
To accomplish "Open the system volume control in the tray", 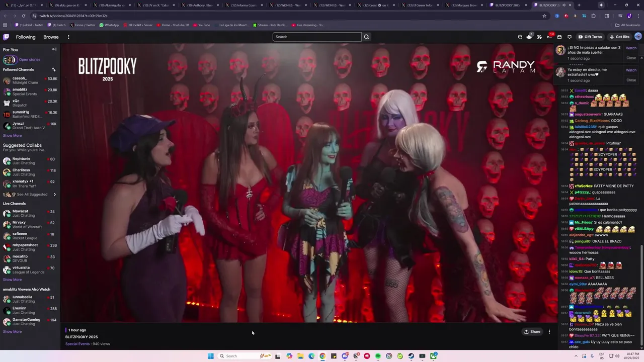I will click(617, 356).
